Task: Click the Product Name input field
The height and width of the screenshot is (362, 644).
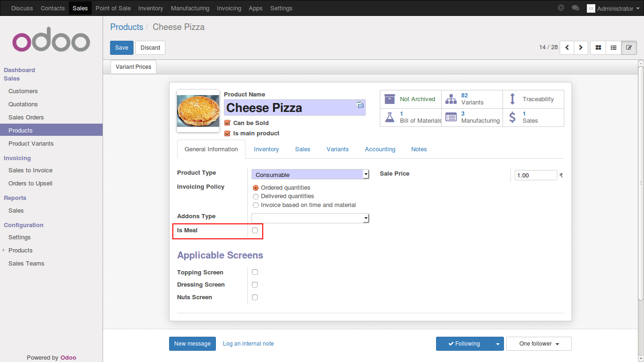Action: (x=295, y=108)
